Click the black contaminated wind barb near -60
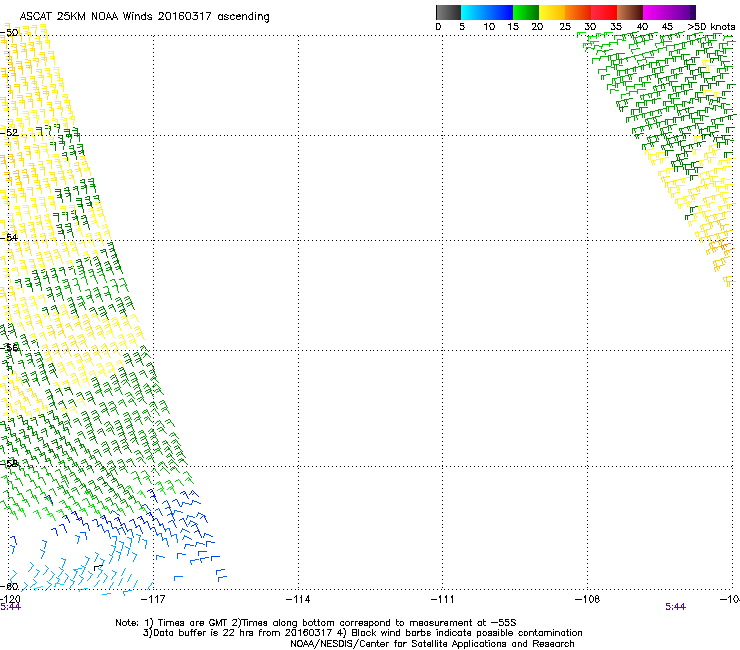This screenshot has height=650, width=740. [98, 568]
